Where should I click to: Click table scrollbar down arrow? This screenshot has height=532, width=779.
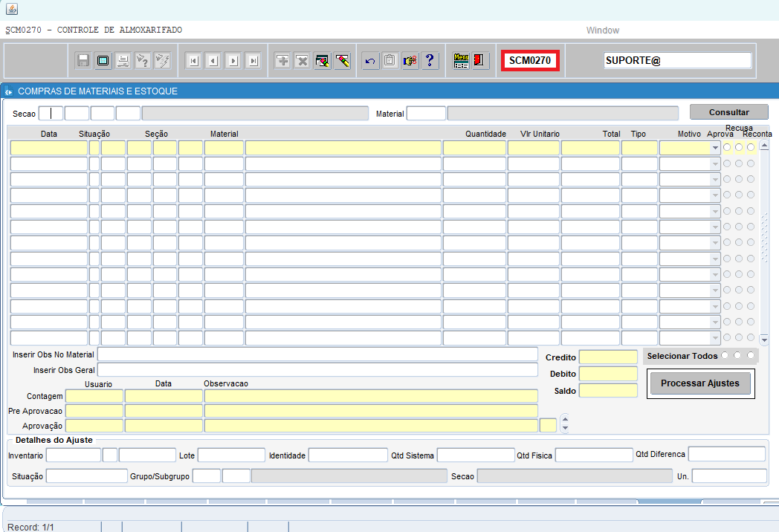pyautogui.click(x=764, y=340)
